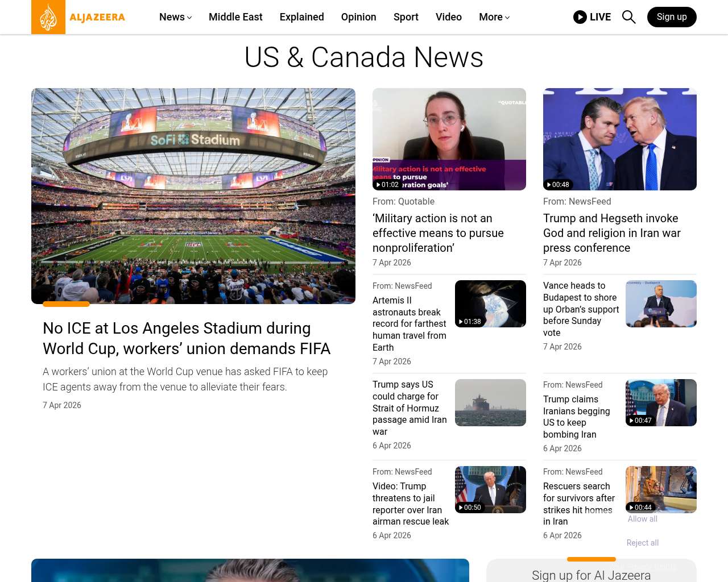728x582 pixels.
Task: Expand the News dropdown menu
Action: tap(175, 17)
